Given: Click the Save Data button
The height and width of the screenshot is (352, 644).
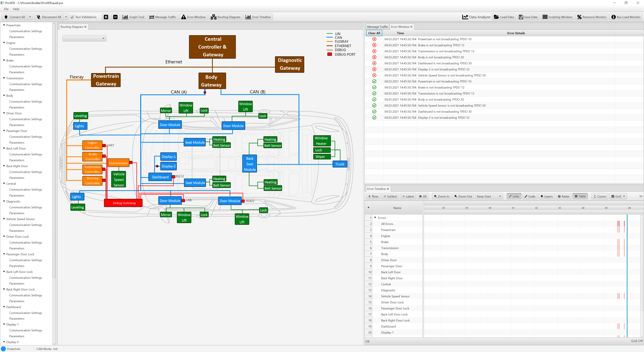Looking at the screenshot, I should [528, 17].
